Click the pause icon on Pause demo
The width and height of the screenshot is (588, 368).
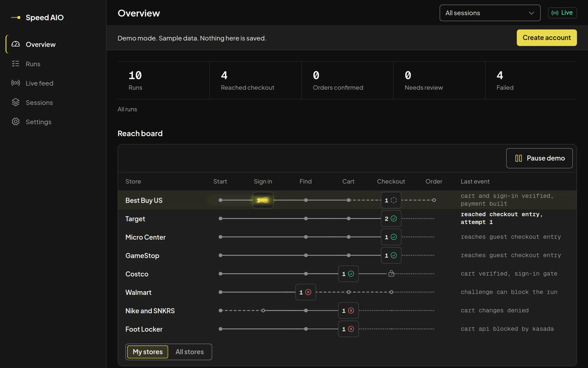518,158
